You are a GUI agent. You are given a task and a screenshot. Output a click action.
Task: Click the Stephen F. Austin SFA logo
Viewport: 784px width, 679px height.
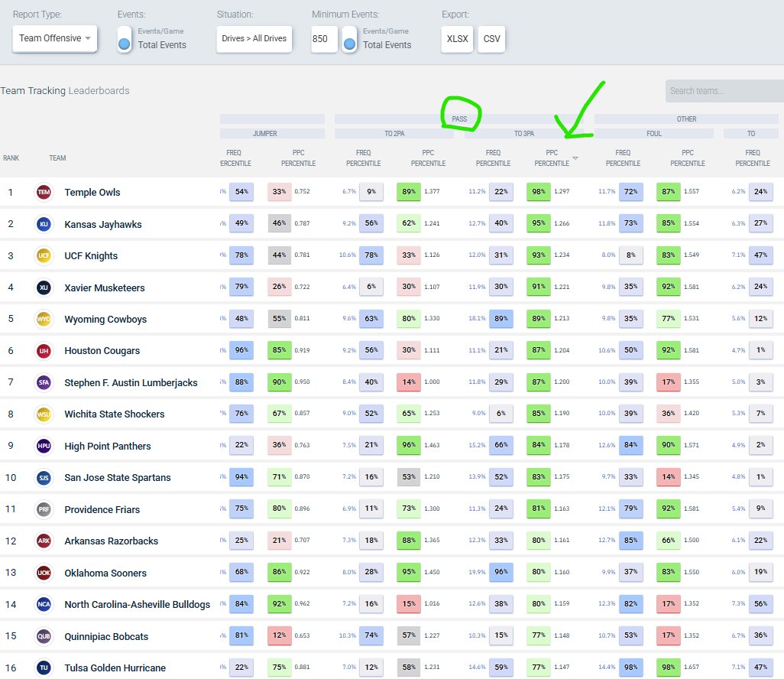[44, 382]
